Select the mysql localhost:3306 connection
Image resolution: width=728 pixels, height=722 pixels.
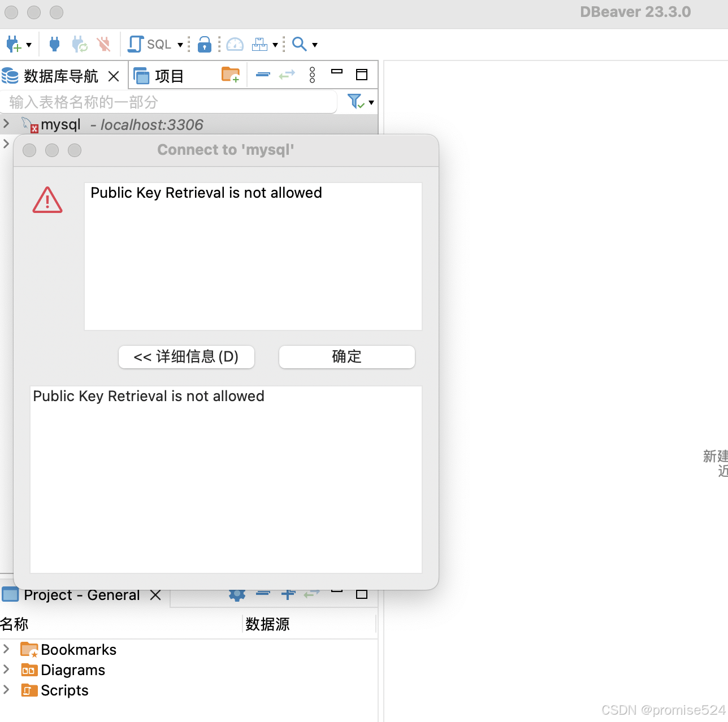[189, 124]
